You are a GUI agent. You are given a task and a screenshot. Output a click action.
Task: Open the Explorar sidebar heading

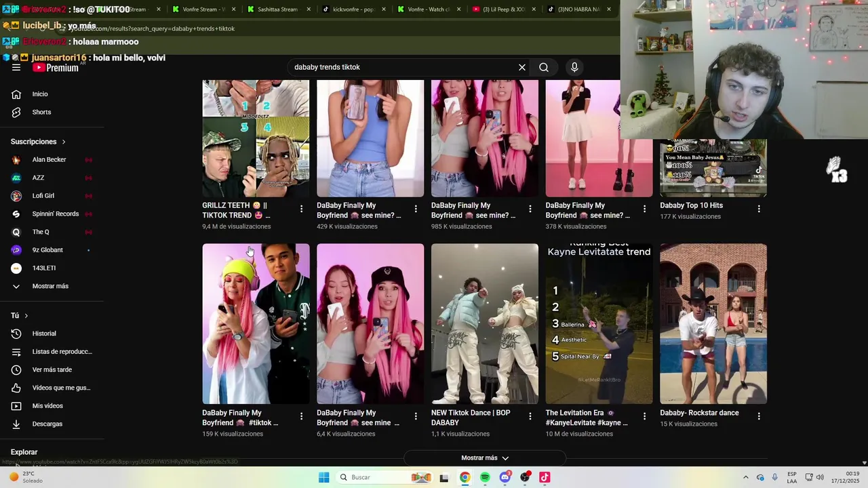coord(24,452)
